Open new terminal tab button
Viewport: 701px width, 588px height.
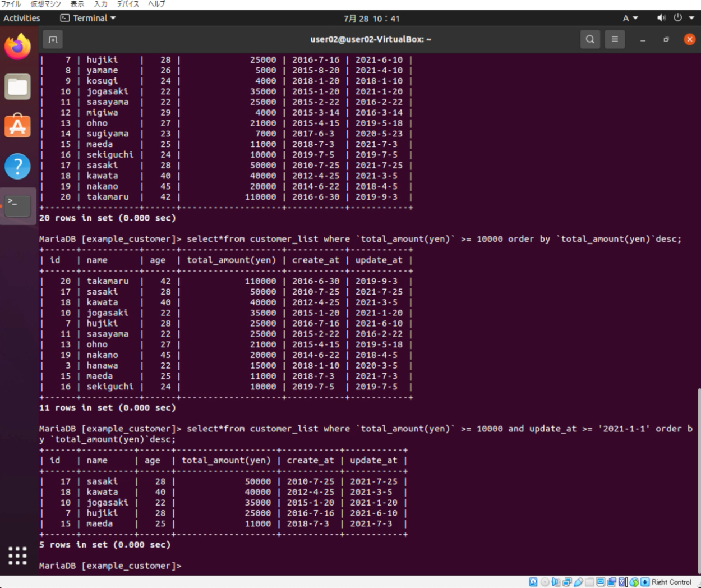coord(53,39)
